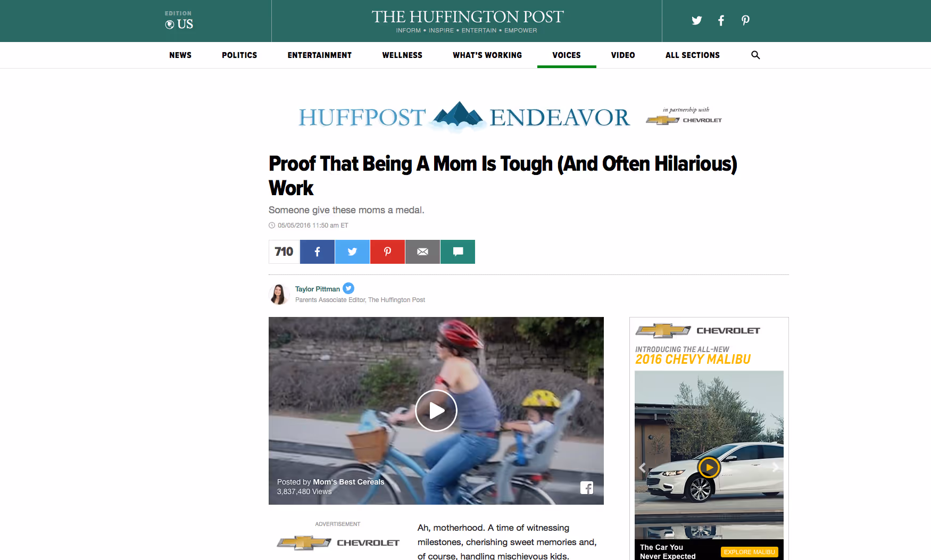Share article by email envelope button

[x=422, y=252]
